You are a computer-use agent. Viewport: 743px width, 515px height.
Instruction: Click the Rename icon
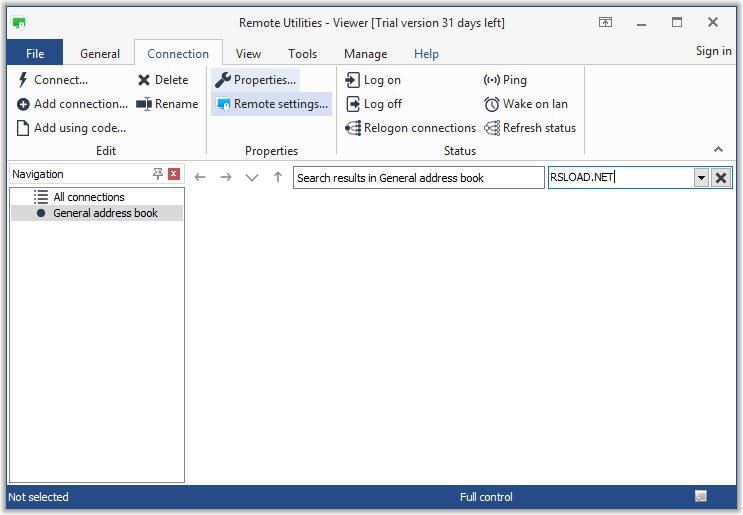(144, 104)
